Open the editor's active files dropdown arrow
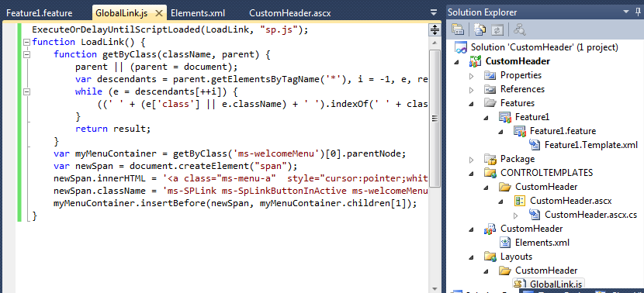This screenshot has width=644, height=293. click(434, 12)
